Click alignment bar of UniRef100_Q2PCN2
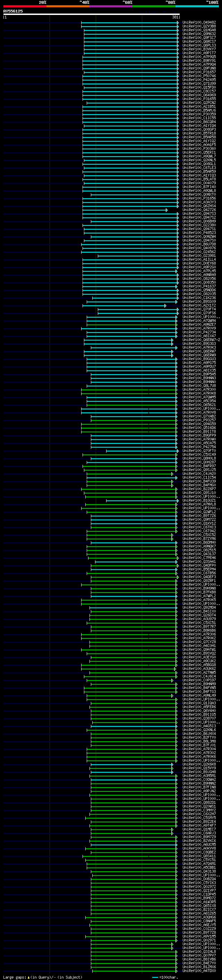The height and width of the screenshot is (980, 222). tap(133, 103)
